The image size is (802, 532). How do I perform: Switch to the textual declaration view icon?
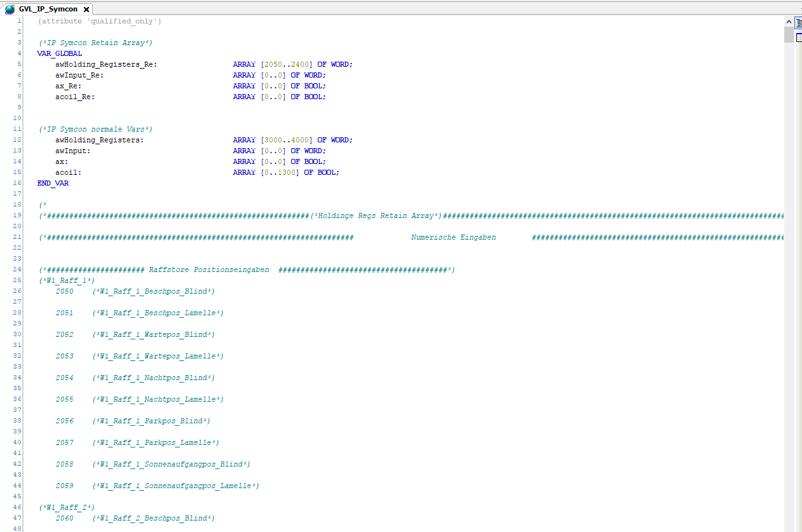tap(799, 24)
